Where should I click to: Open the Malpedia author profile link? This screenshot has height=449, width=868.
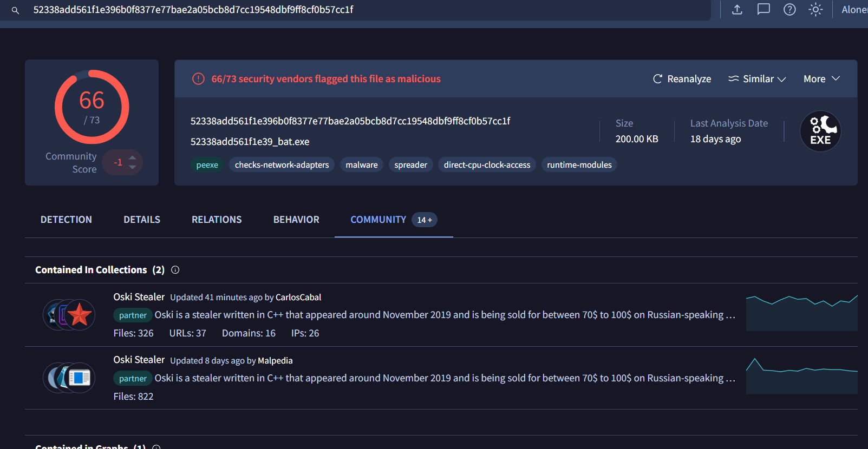(x=275, y=361)
